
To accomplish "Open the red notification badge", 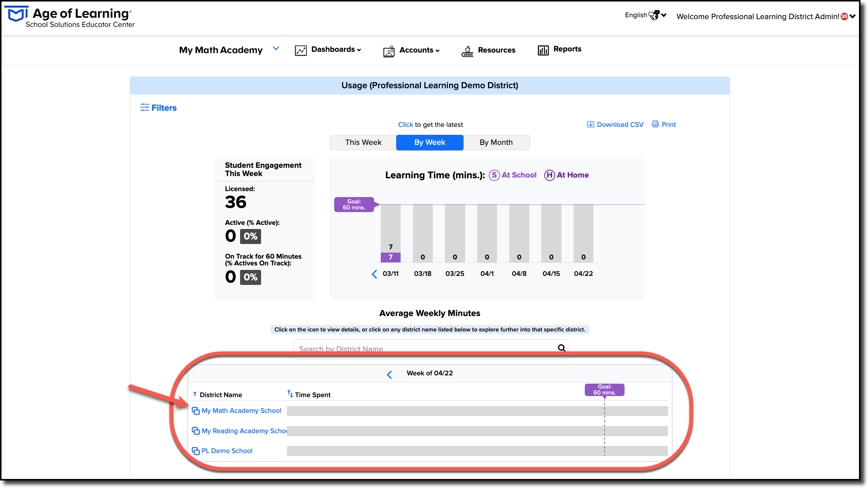I will pos(844,17).
